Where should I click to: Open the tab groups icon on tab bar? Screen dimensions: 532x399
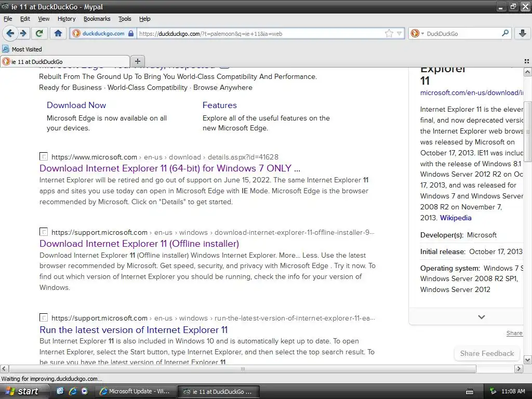[527, 61]
